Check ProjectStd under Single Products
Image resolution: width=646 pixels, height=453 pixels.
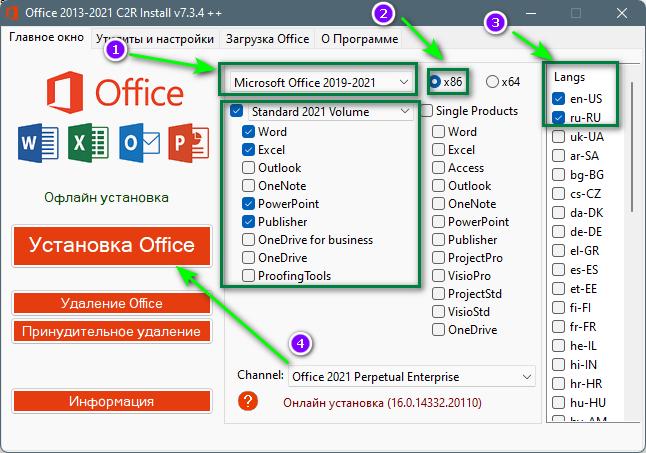coord(438,294)
